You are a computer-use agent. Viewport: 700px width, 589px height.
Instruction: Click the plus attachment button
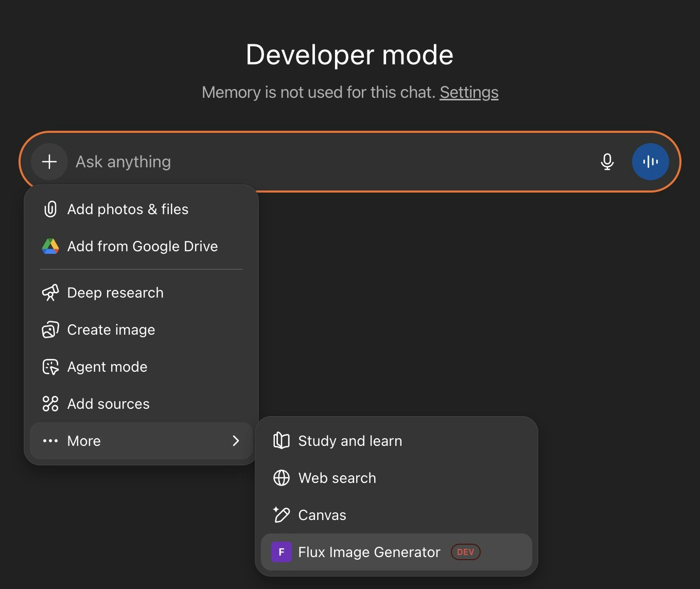tap(49, 162)
